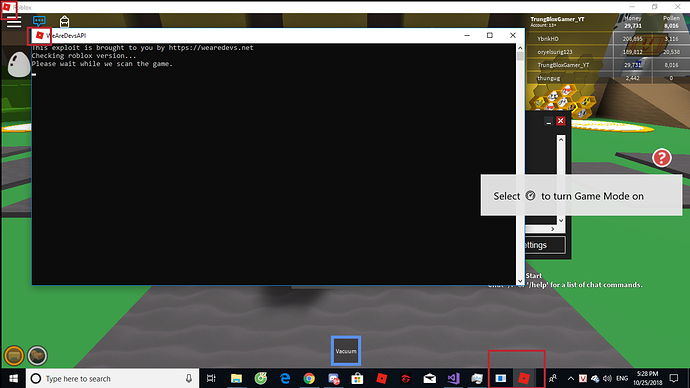The height and width of the screenshot is (388, 690).
Task: Launch Visual Studio from the taskbar
Action: (x=453, y=378)
